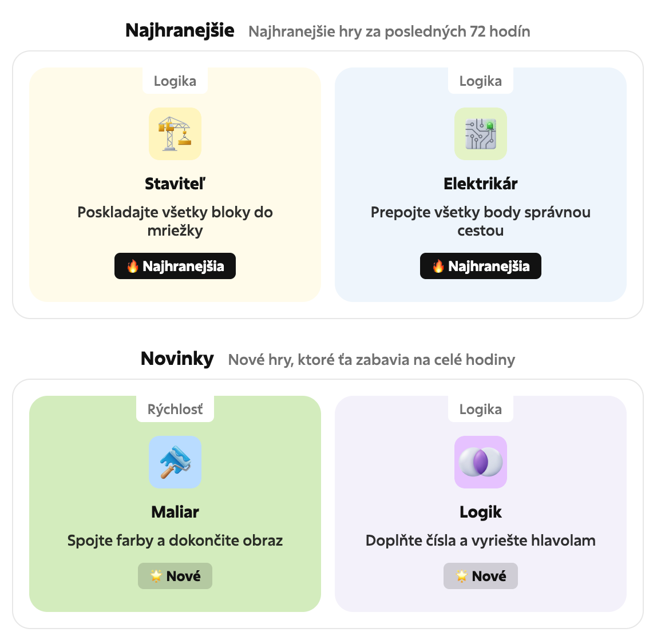The image size is (657, 644).
Task: Click the fire icon on Staviteľ badge
Action: (x=133, y=266)
